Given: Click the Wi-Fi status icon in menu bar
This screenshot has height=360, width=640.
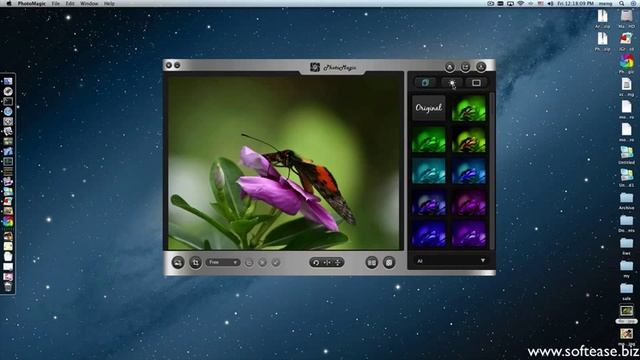Looking at the screenshot, I should point(521,3).
